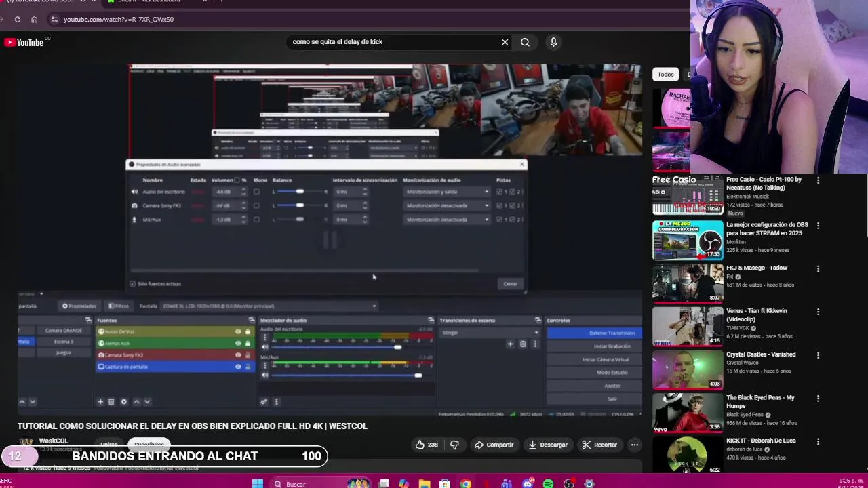Image resolution: width=868 pixels, height=488 pixels.
Task: Click sync offset stepper for Mic/Aux
Action: click(365, 220)
